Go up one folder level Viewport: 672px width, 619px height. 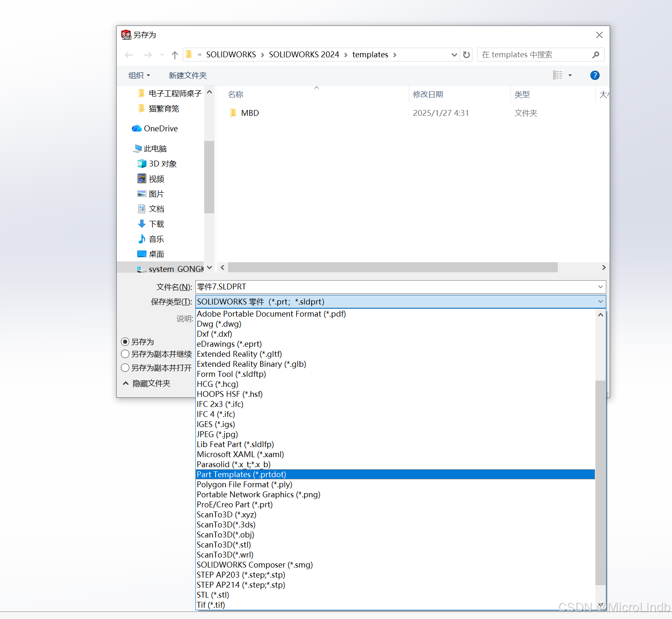point(175,55)
